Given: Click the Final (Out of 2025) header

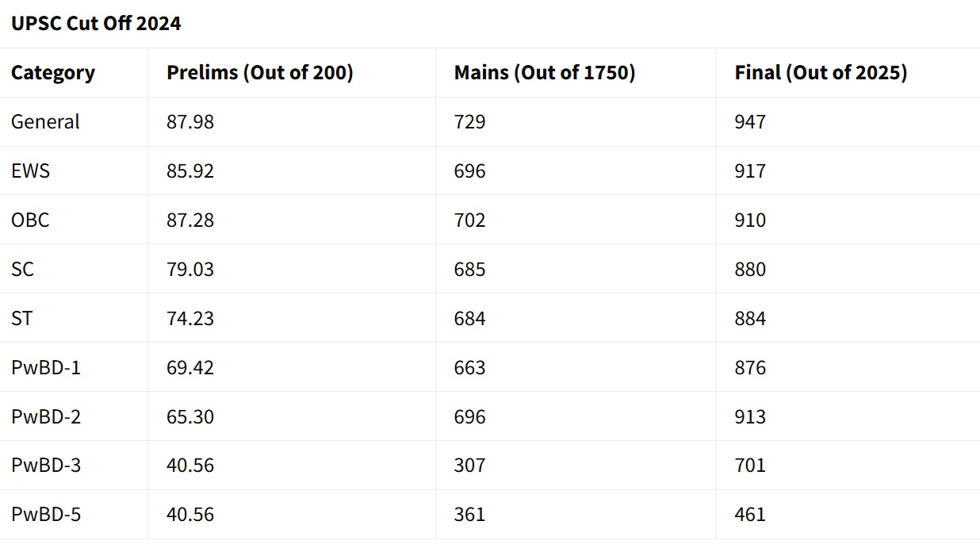Looking at the screenshot, I should point(821,73).
